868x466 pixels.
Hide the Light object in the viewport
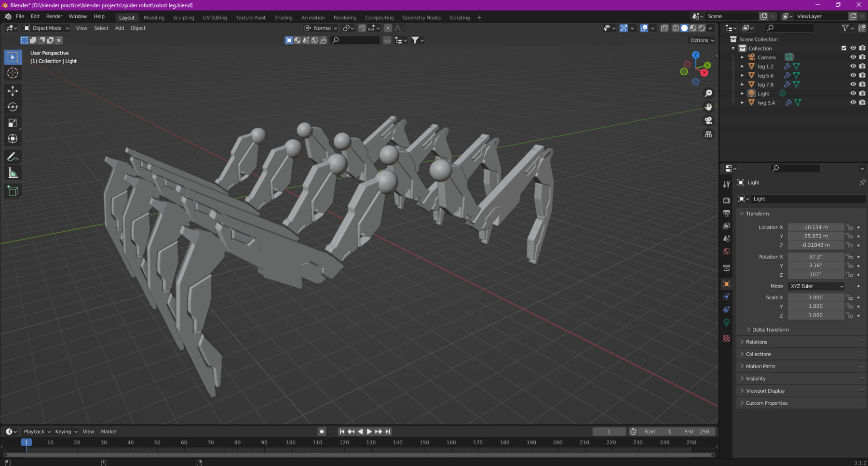click(x=853, y=93)
